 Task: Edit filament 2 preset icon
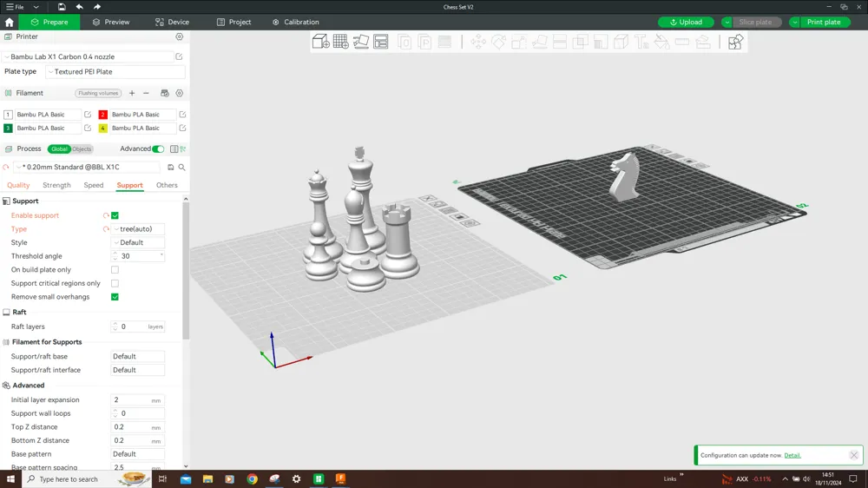(x=182, y=114)
